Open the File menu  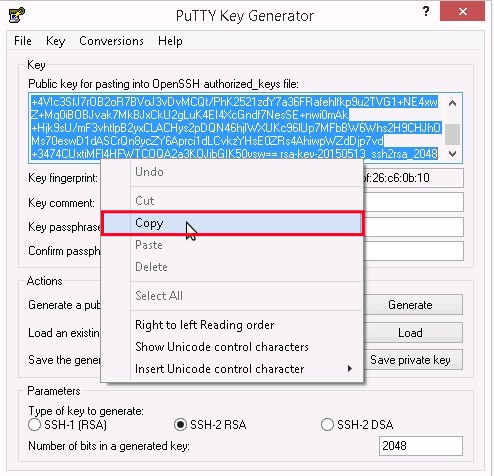pyautogui.click(x=23, y=41)
